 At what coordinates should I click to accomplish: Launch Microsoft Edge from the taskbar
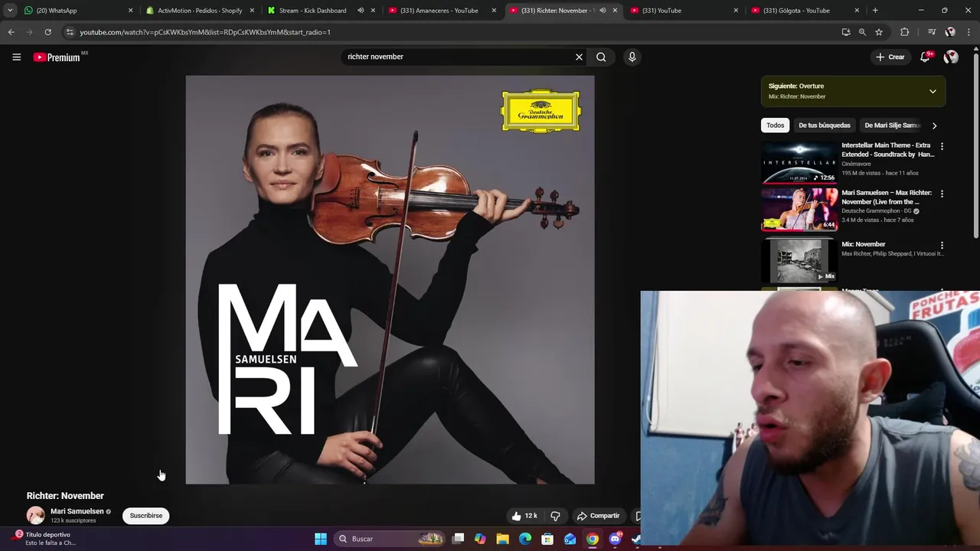[x=525, y=539]
